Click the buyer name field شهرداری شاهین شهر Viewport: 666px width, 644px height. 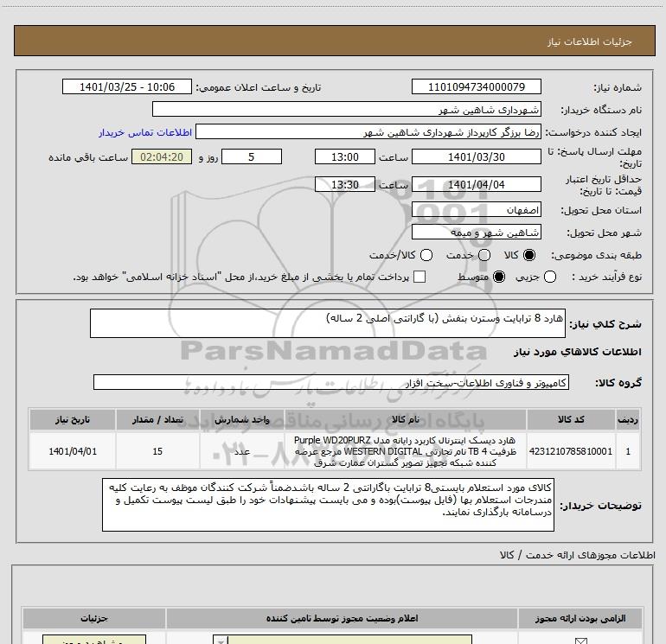tap(347, 109)
